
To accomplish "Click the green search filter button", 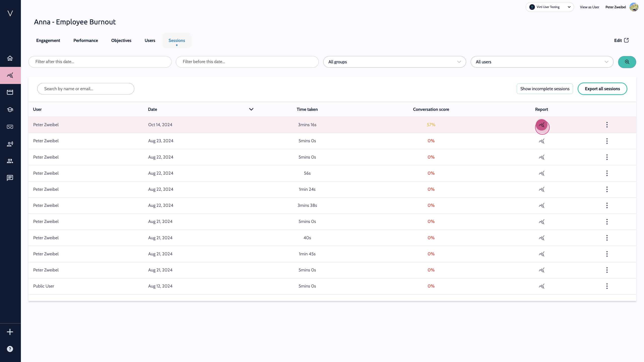I will pyautogui.click(x=627, y=62).
